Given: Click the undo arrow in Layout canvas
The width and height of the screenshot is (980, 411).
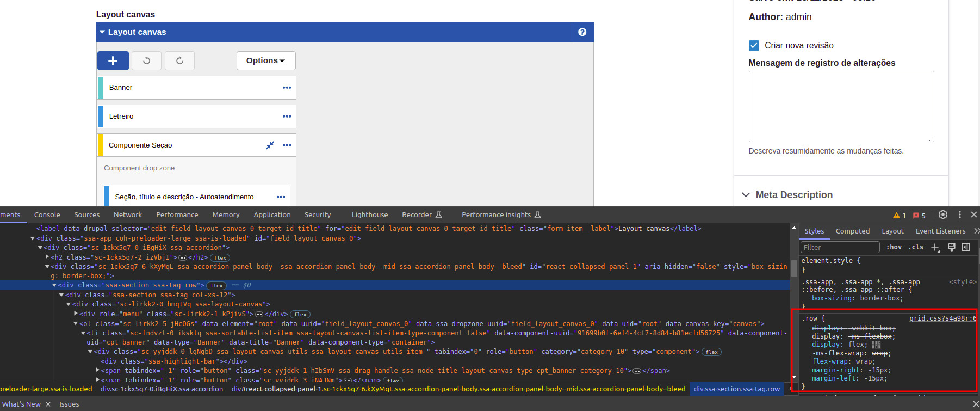Looking at the screenshot, I should tap(147, 61).
